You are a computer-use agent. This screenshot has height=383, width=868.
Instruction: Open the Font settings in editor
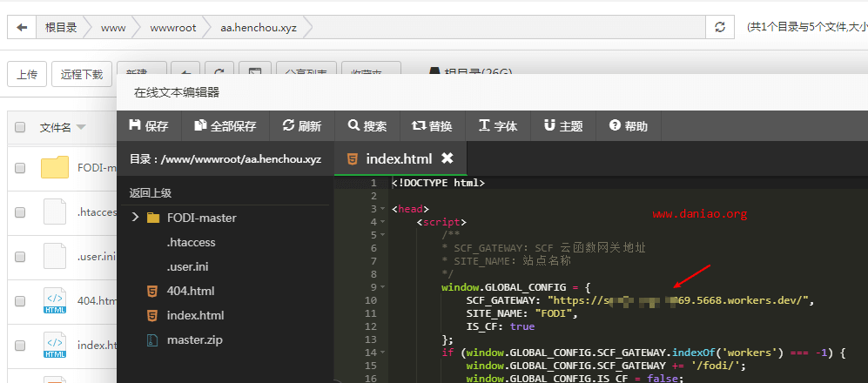coord(498,125)
